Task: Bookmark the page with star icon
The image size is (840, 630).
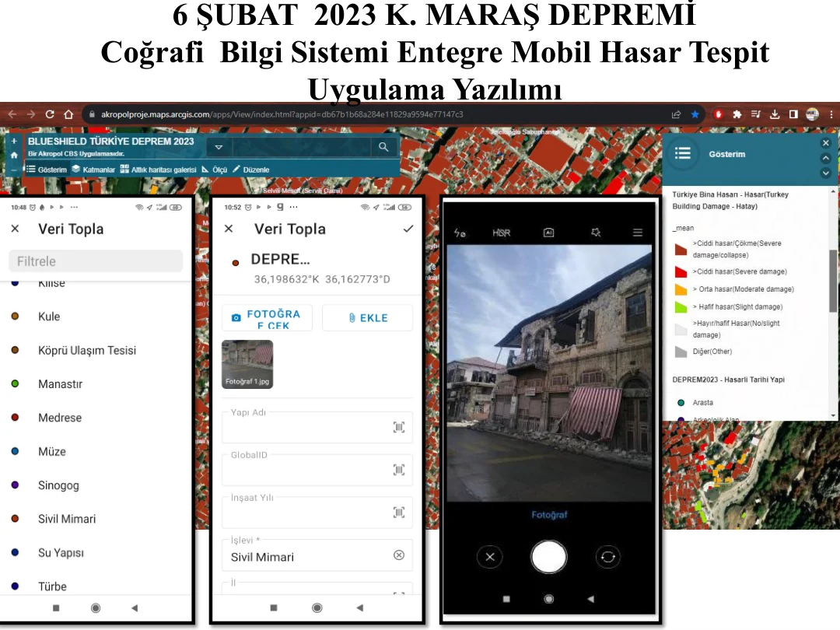Action: (695, 114)
